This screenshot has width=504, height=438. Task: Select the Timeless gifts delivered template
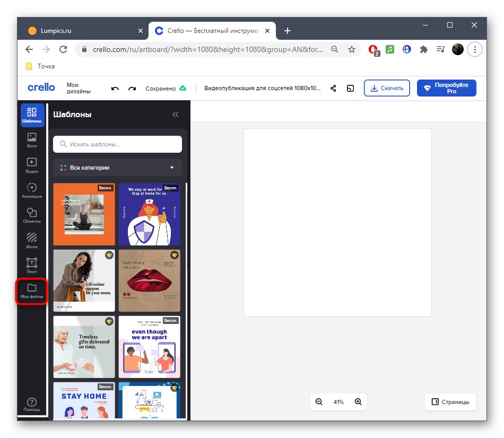click(84, 347)
